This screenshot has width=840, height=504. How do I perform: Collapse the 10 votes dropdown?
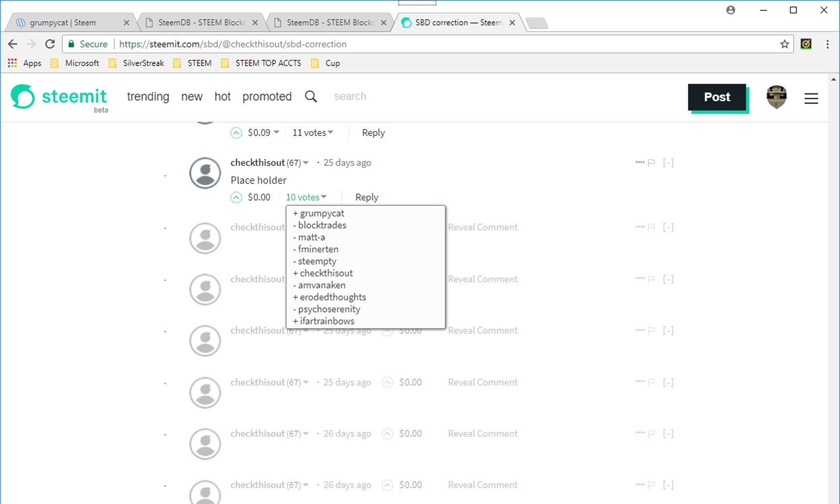[x=306, y=197]
